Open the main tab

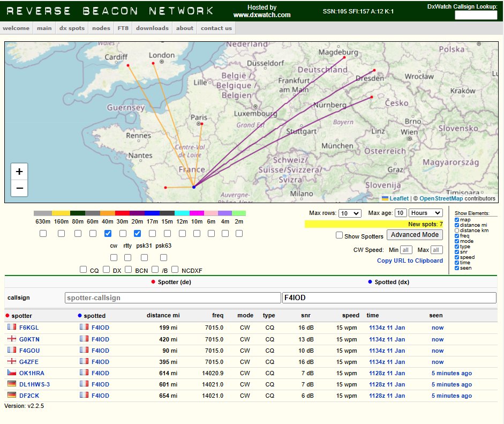point(44,28)
